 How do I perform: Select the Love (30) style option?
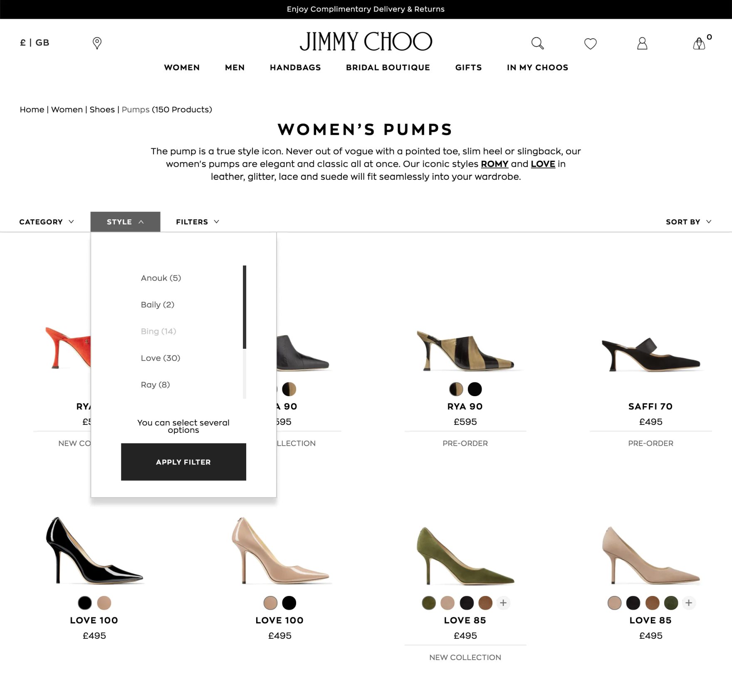[161, 358]
